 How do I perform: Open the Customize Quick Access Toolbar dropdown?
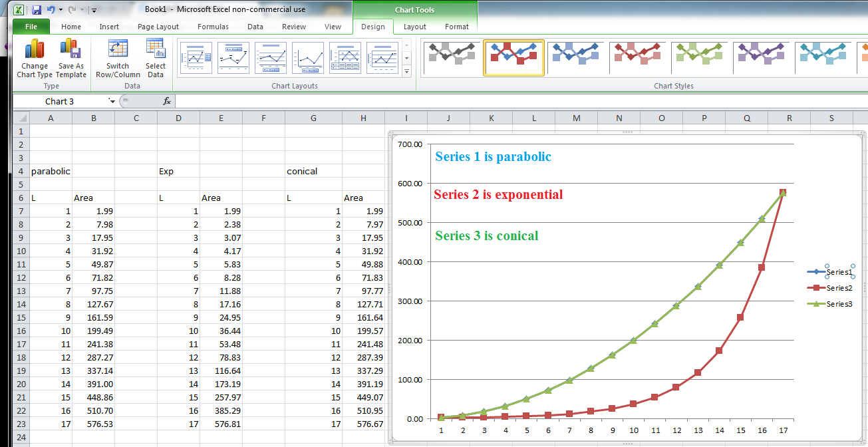click(94, 10)
